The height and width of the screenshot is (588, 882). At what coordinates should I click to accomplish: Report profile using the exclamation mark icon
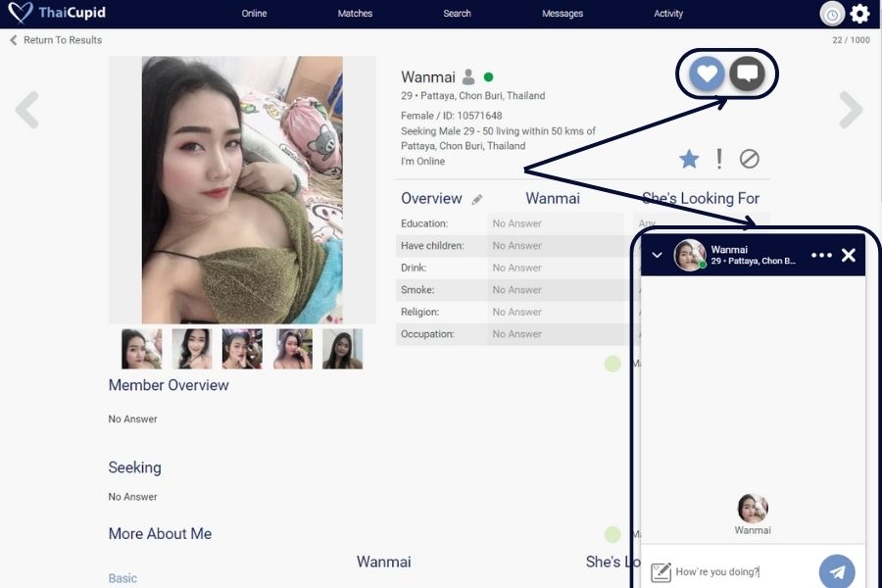coord(719,159)
